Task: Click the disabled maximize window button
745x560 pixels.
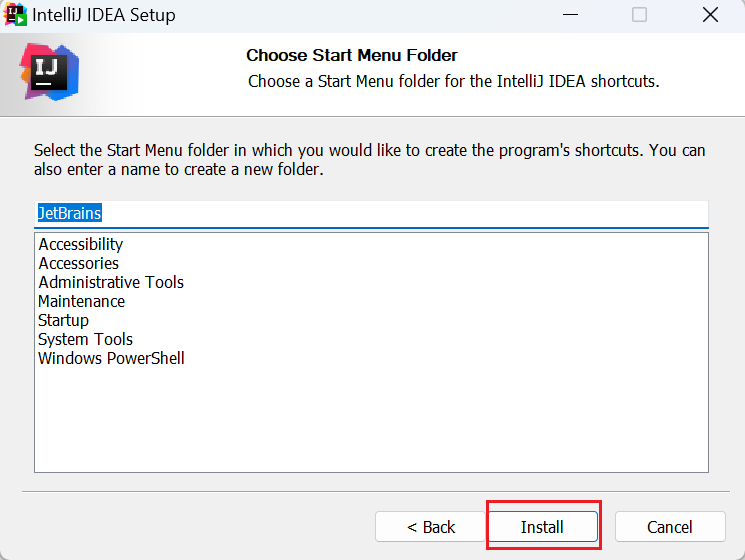Action: (x=639, y=15)
